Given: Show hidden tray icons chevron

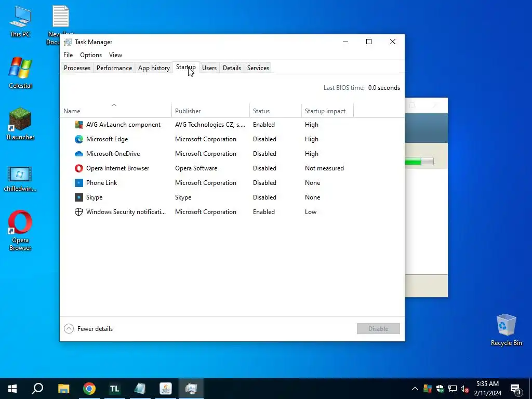Looking at the screenshot, I should [415, 389].
